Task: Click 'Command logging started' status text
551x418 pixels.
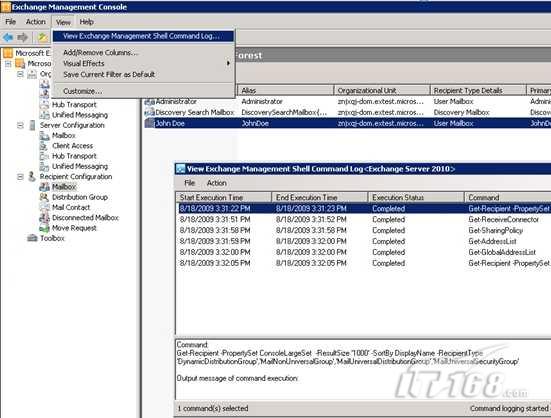Action: [x=510, y=409]
